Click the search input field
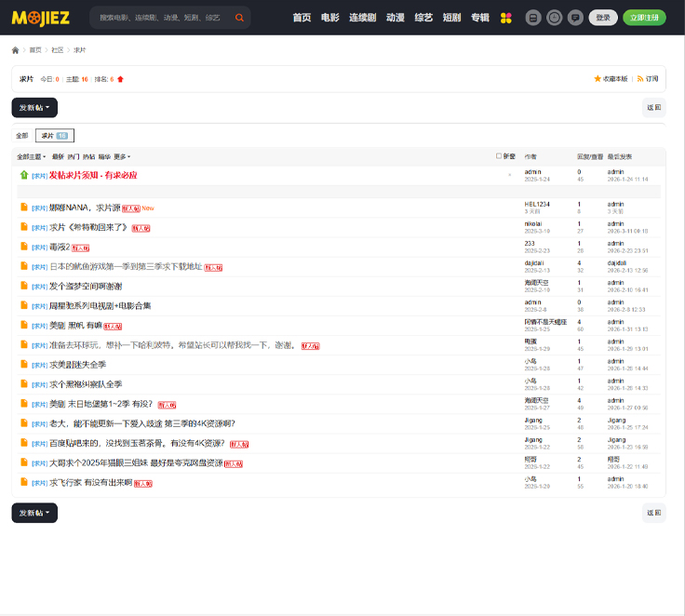Image resolution: width=685 pixels, height=616 pixels. 160,18
